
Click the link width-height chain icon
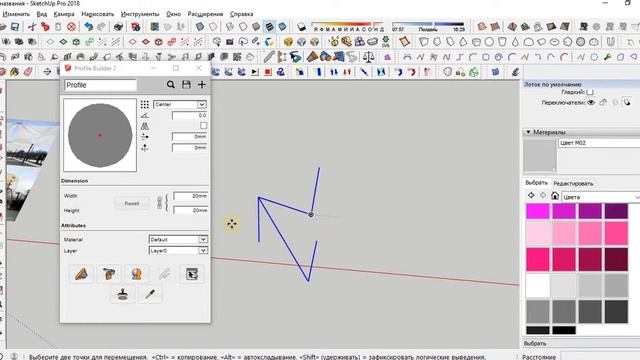pyautogui.click(x=160, y=202)
